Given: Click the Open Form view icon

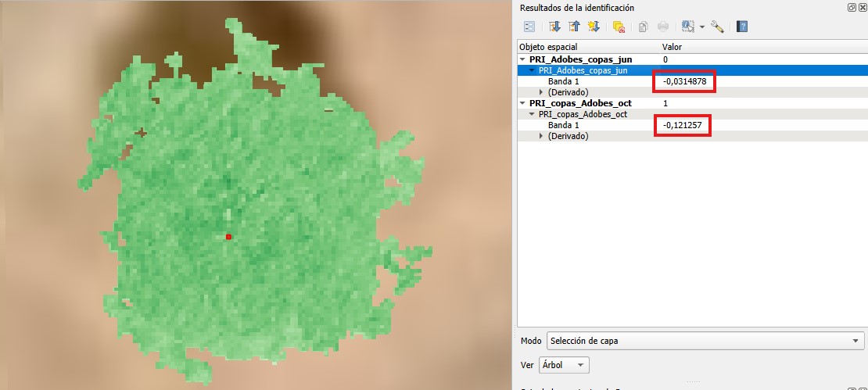Looking at the screenshot, I should 529,27.
